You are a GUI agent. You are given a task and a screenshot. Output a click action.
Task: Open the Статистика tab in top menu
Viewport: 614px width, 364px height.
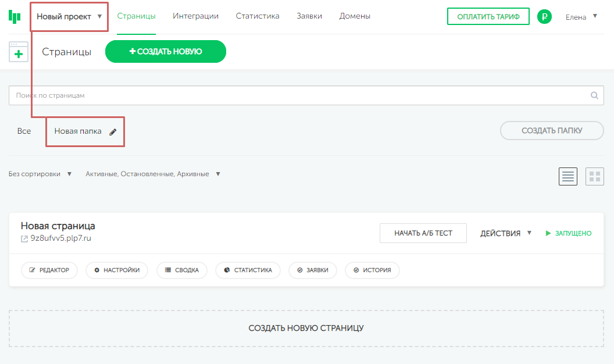pyautogui.click(x=258, y=16)
